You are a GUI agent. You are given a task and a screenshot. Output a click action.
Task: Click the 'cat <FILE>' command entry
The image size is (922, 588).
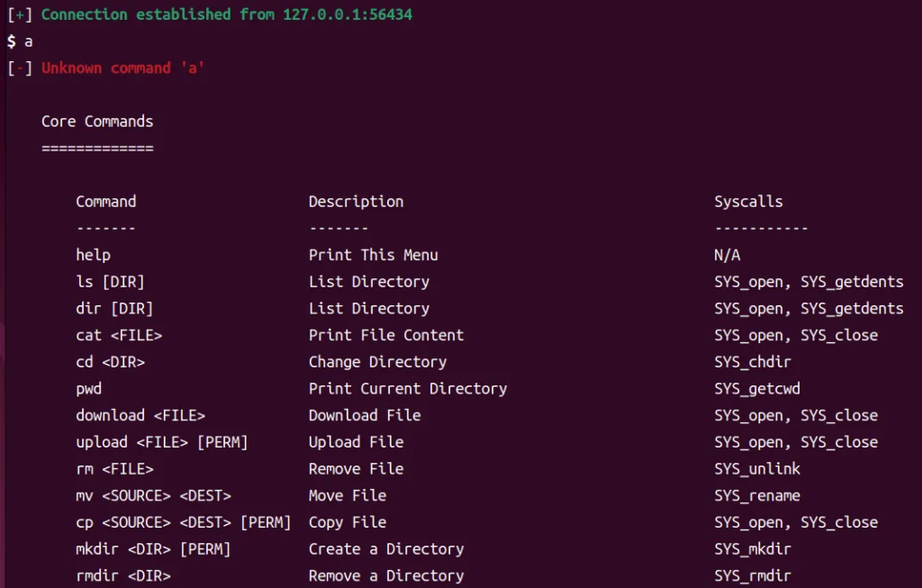coord(119,335)
